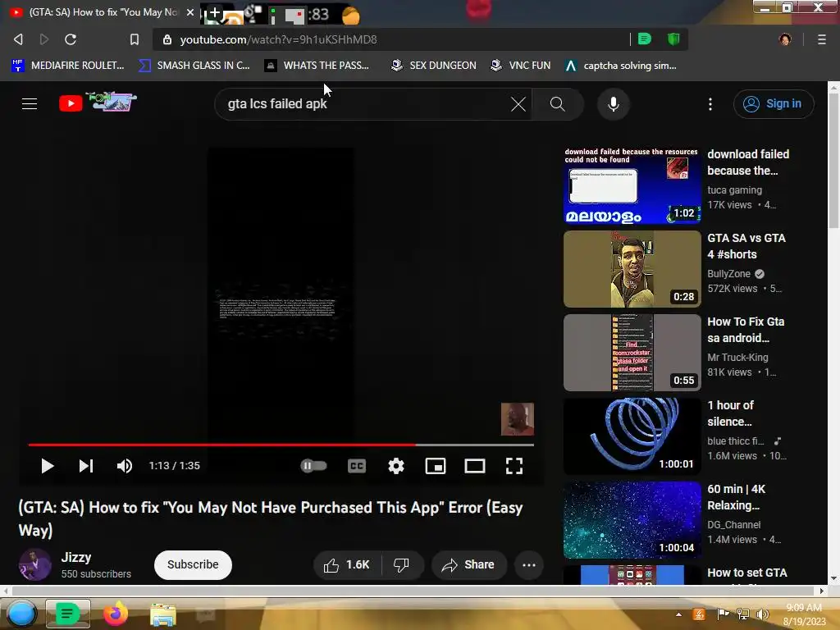This screenshot has height=630, width=840.
Task: Close the GTA: SA video tab
Action: click(190, 11)
